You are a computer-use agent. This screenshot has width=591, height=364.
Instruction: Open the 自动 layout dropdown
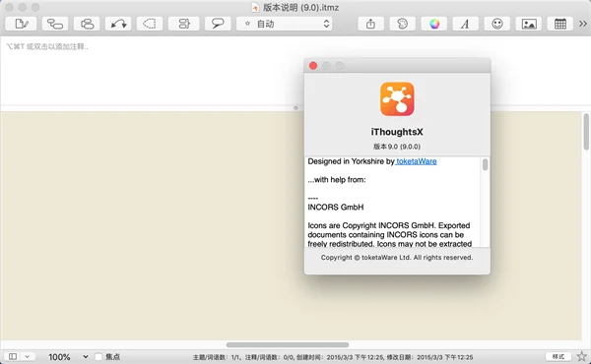(x=285, y=24)
